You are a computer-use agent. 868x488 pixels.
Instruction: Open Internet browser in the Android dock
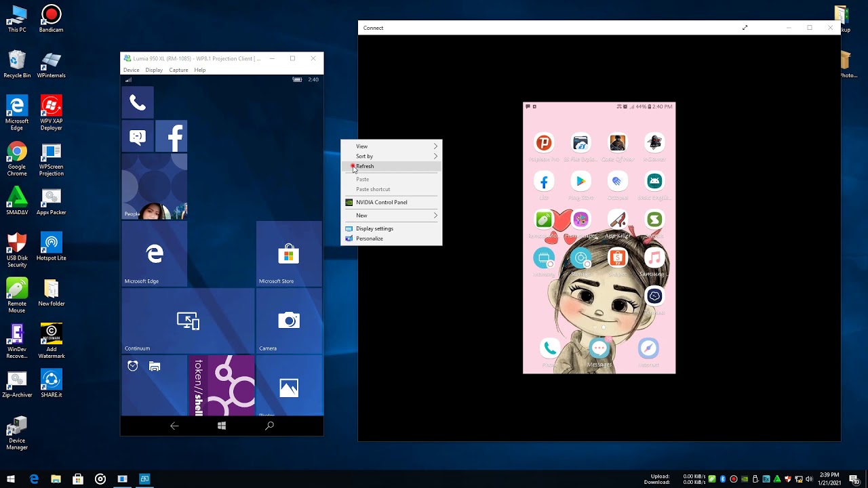tap(648, 348)
